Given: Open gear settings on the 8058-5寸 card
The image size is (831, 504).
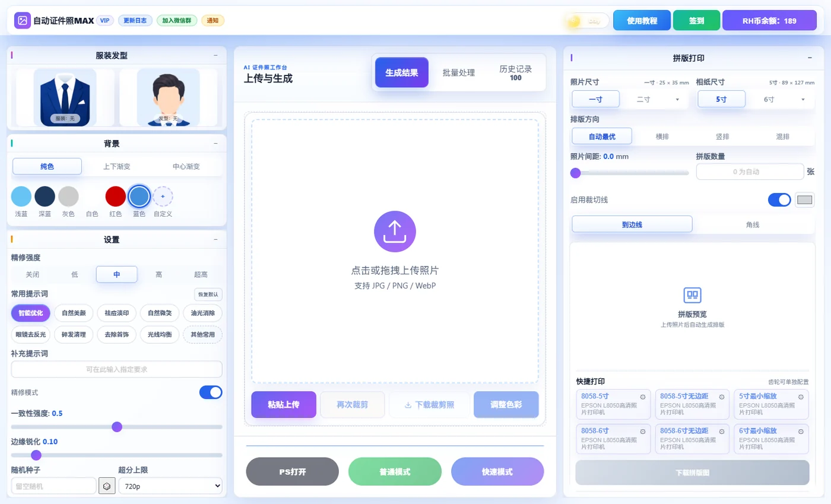Looking at the screenshot, I should pyautogui.click(x=643, y=397).
